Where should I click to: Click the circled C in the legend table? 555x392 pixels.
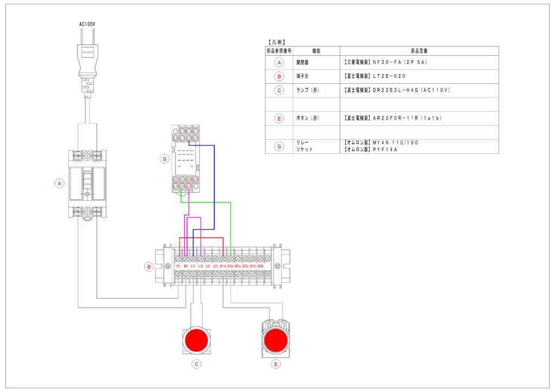[x=279, y=90]
